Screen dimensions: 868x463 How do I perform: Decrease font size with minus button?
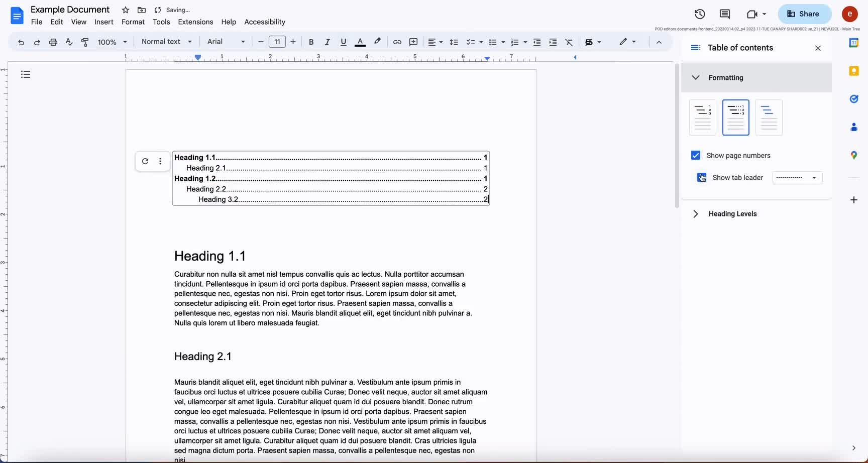pyautogui.click(x=261, y=42)
